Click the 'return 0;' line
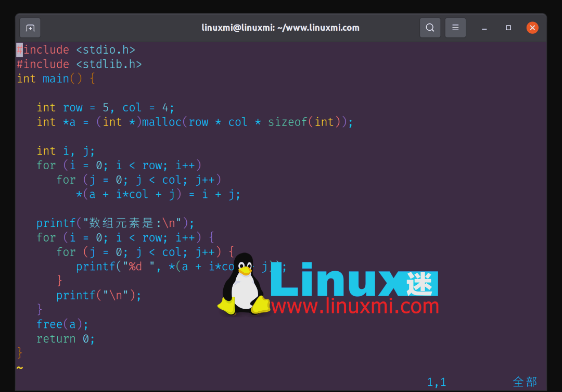562x392 pixels. point(66,339)
